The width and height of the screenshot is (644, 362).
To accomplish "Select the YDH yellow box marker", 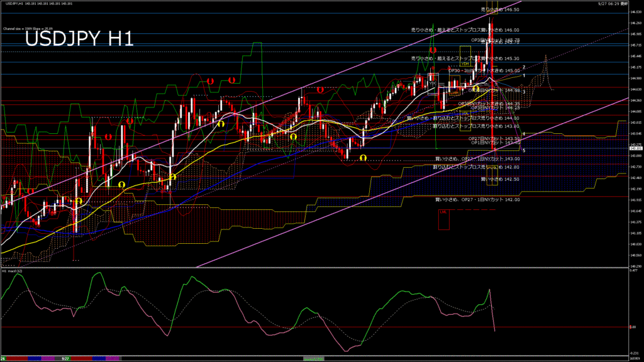I will [465, 63].
